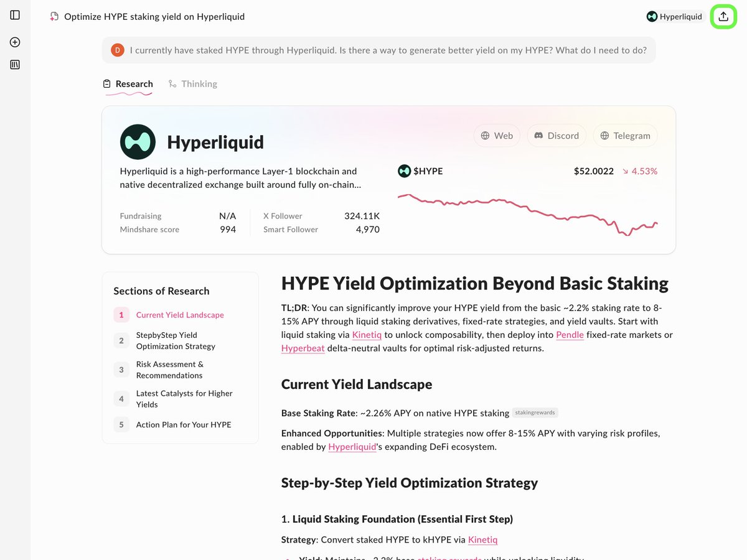Click the 4.53% price change

point(639,171)
